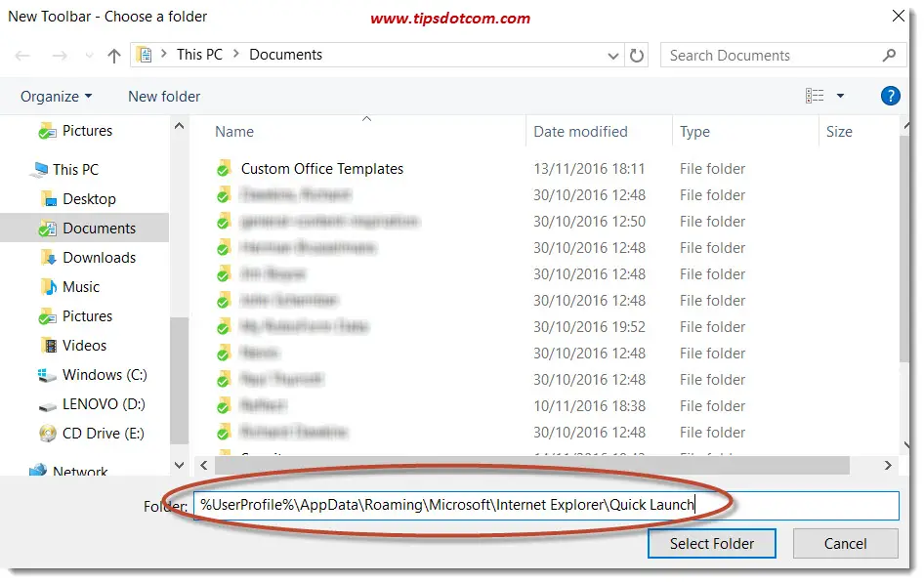The height and width of the screenshot is (583, 924).
Task: Open the view options dropdown arrow
Action: tap(840, 96)
